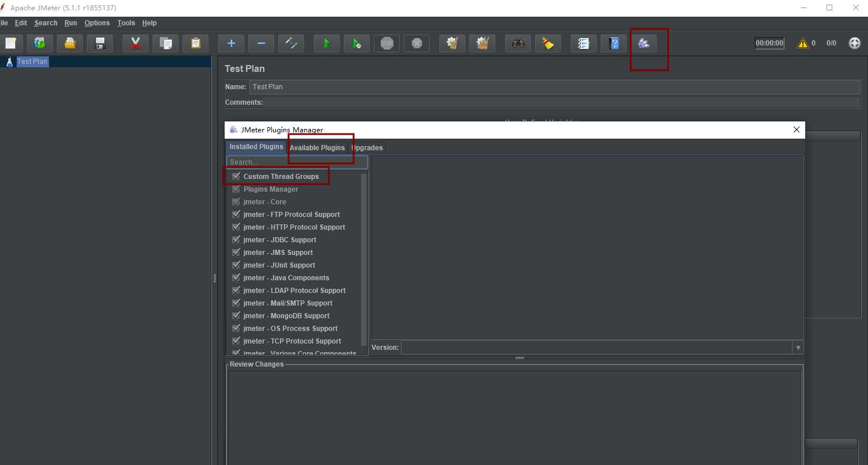Click the Toggle toolbar icon
The height and width of the screenshot is (465, 868).
point(291,43)
